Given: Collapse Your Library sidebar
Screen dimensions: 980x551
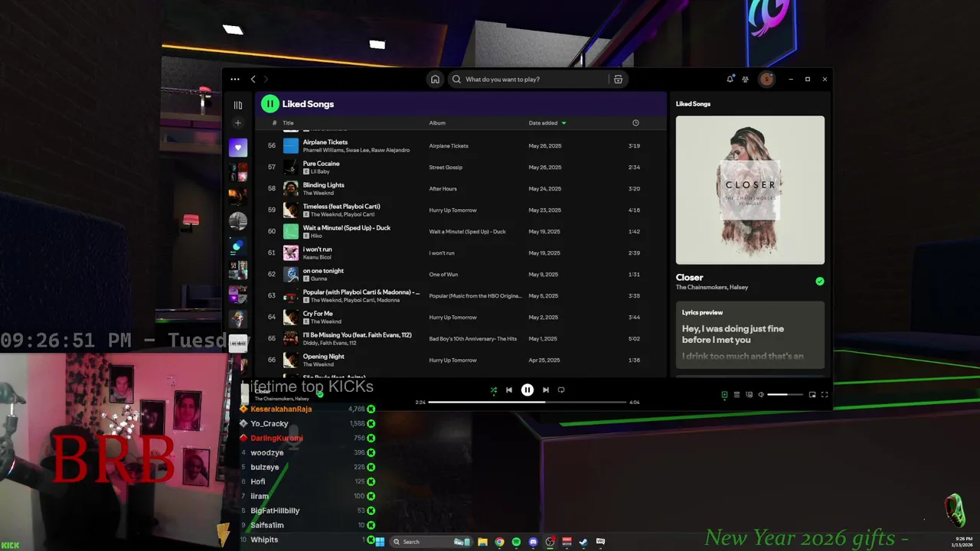Looking at the screenshot, I should (x=238, y=105).
